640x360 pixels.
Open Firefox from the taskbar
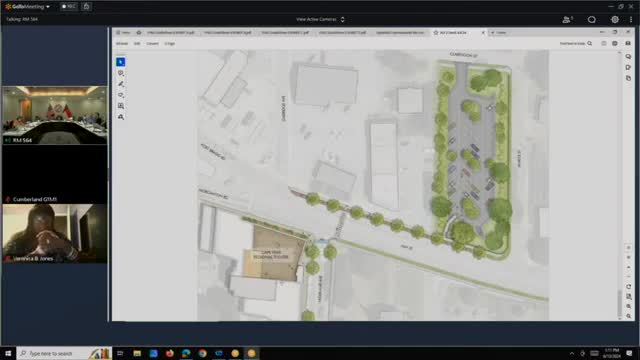coord(170,353)
